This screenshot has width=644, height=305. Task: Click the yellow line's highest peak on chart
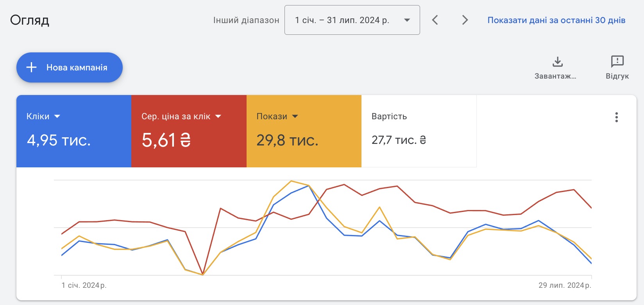[291, 181]
